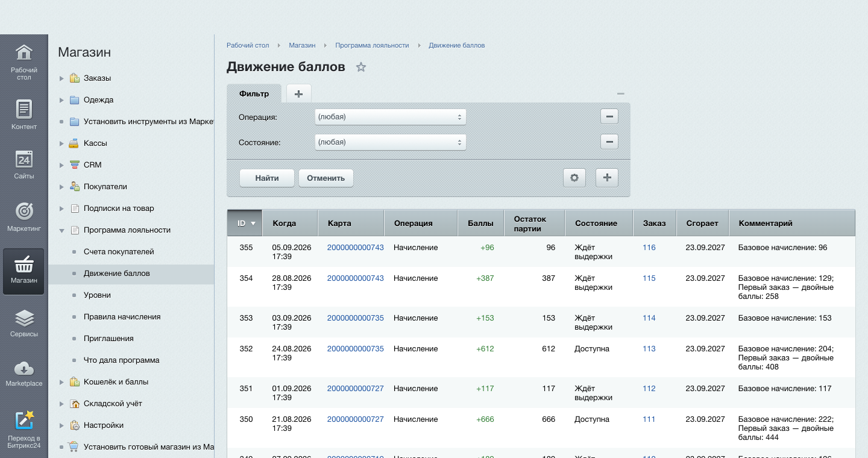
Task: Add new filter tab with plus
Action: (x=298, y=93)
